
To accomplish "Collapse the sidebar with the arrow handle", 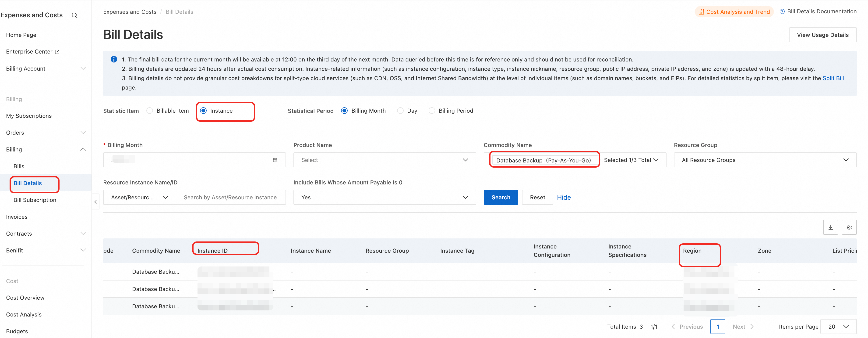I will coord(96,202).
